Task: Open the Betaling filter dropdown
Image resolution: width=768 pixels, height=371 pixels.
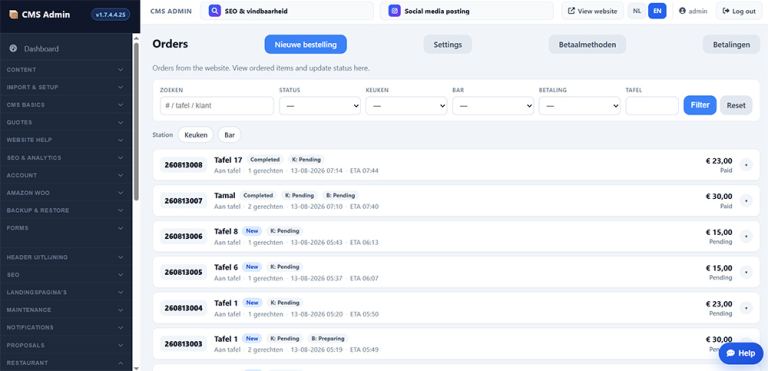Action: [579, 106]
